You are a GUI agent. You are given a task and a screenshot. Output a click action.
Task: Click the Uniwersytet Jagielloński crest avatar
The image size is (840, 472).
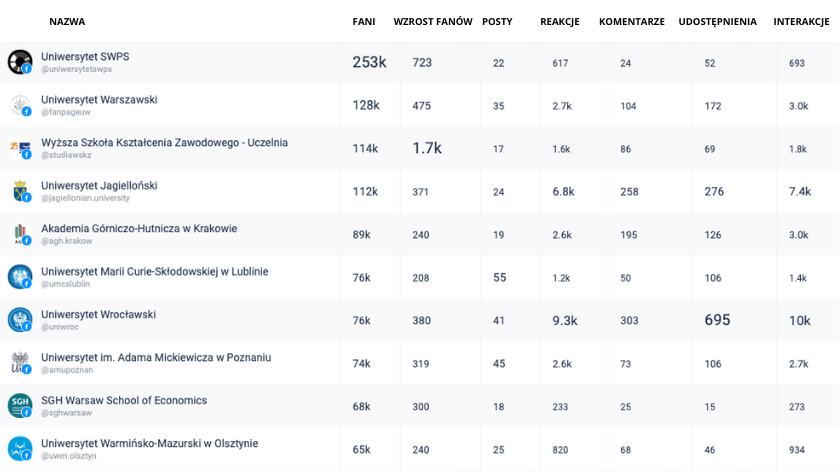click(20, 191)
